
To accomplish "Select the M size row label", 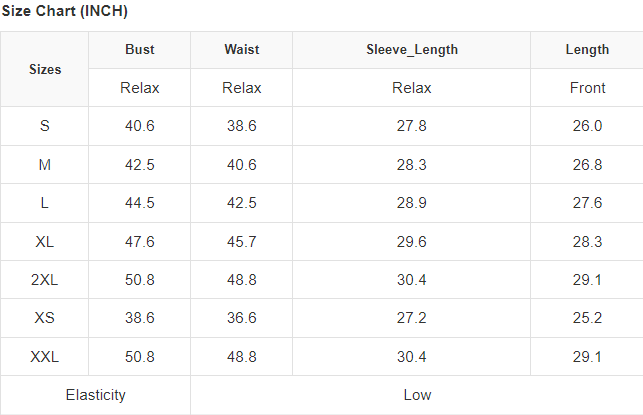I will click(45, 165).
